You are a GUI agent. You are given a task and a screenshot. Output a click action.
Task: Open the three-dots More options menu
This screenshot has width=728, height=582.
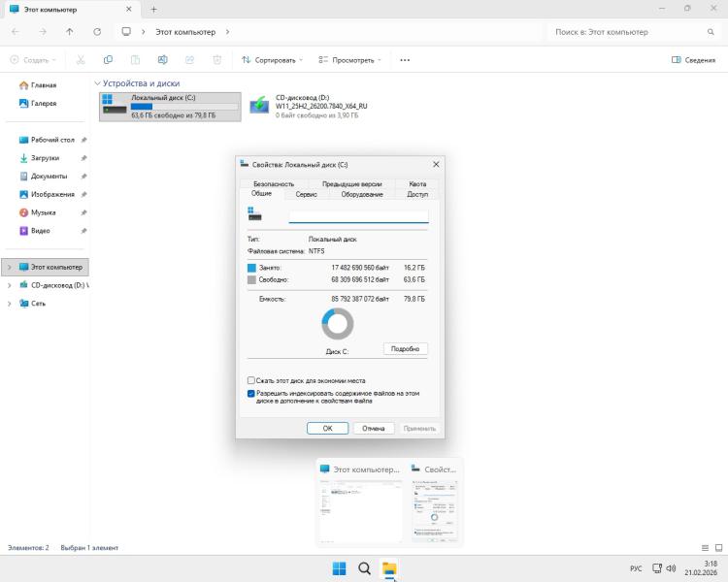[x=405, y=60]
